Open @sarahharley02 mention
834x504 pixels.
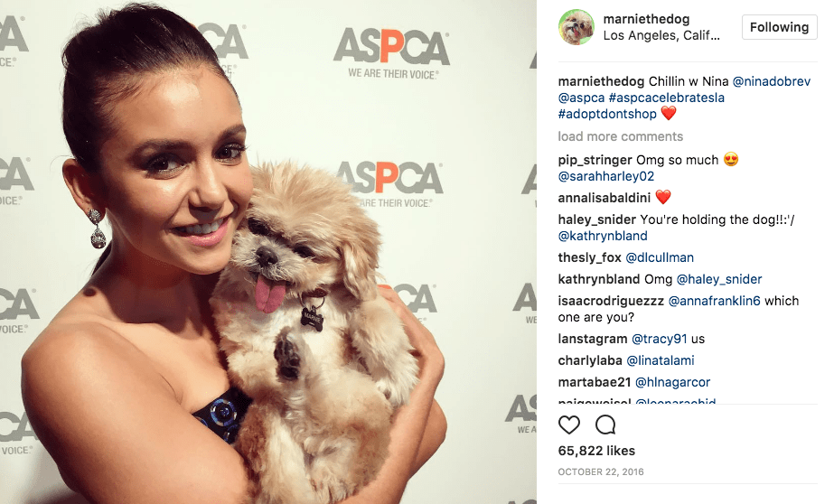click(x=605, y=176)
